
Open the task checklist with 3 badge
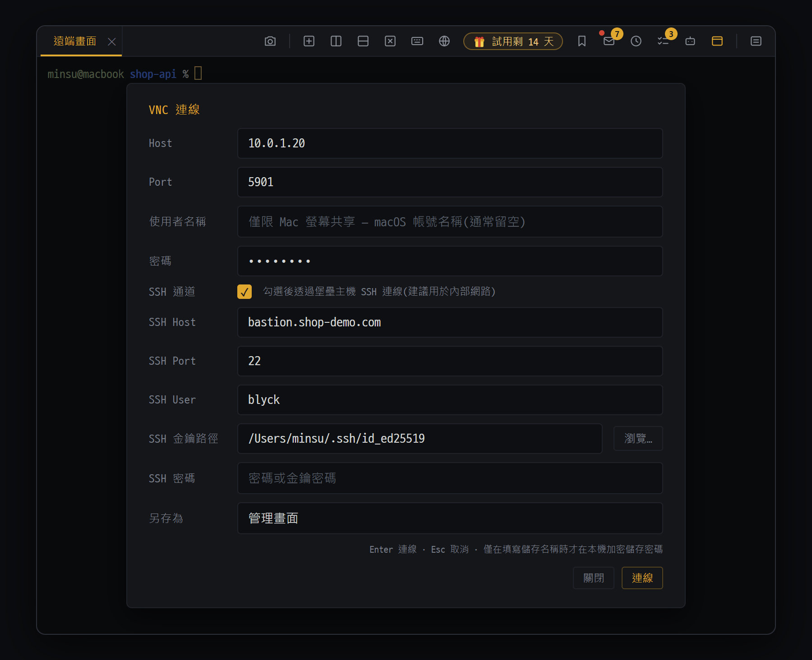pyautogui.click(x=663, y=41)
